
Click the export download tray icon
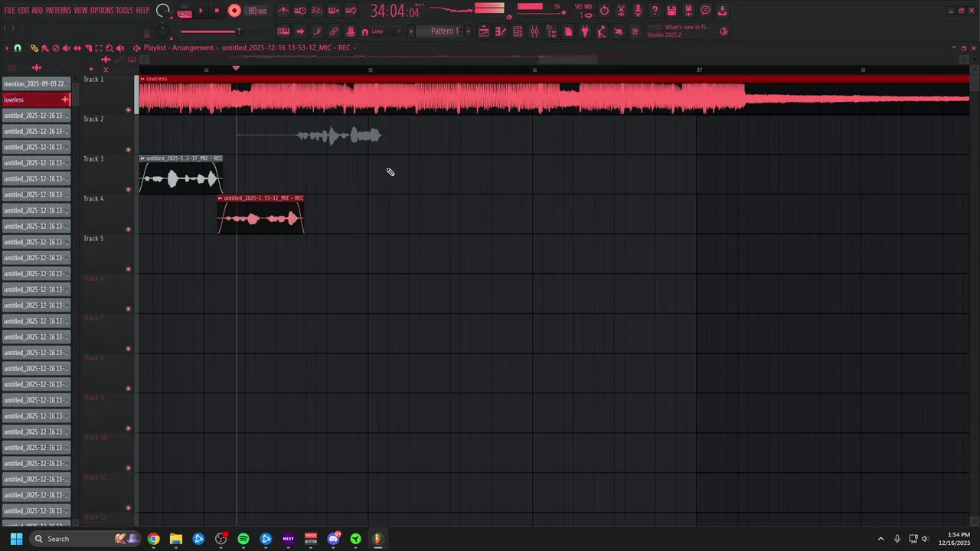click(x=722, y=11)
